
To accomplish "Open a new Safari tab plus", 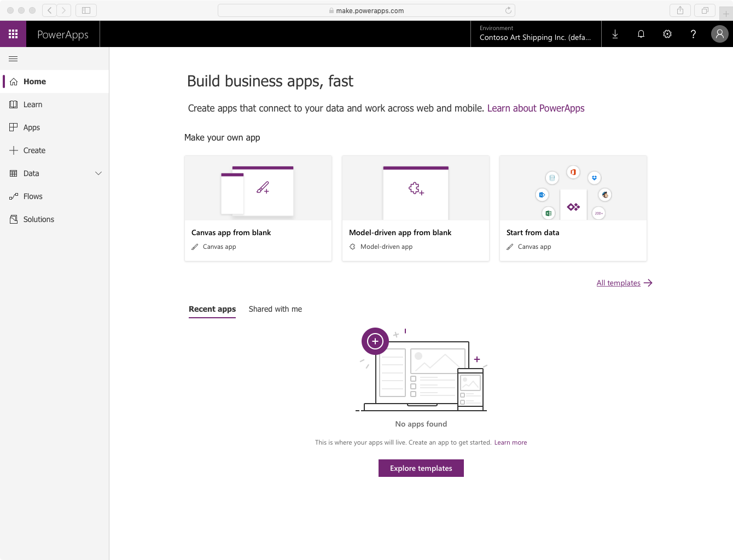I will pos(726,14).
